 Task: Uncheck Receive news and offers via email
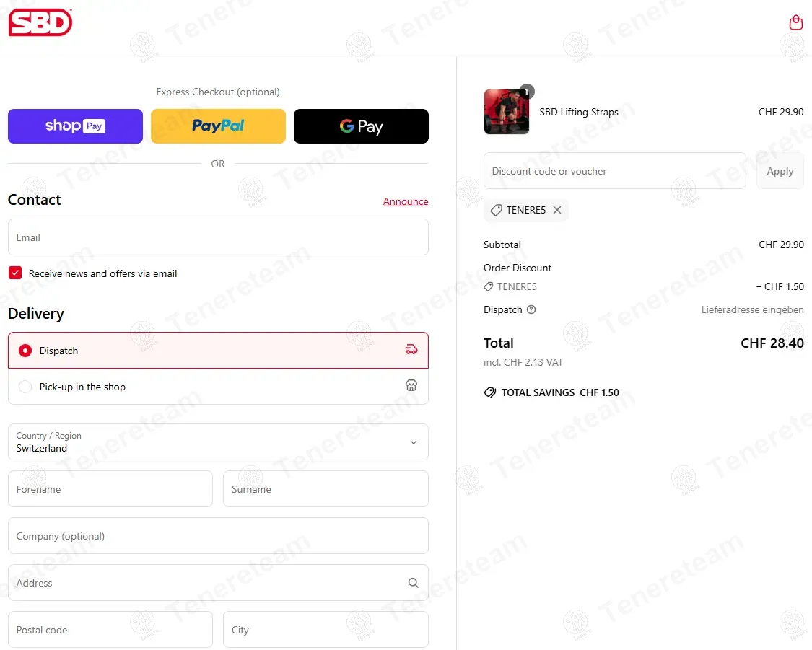click(x=16, y=273)
